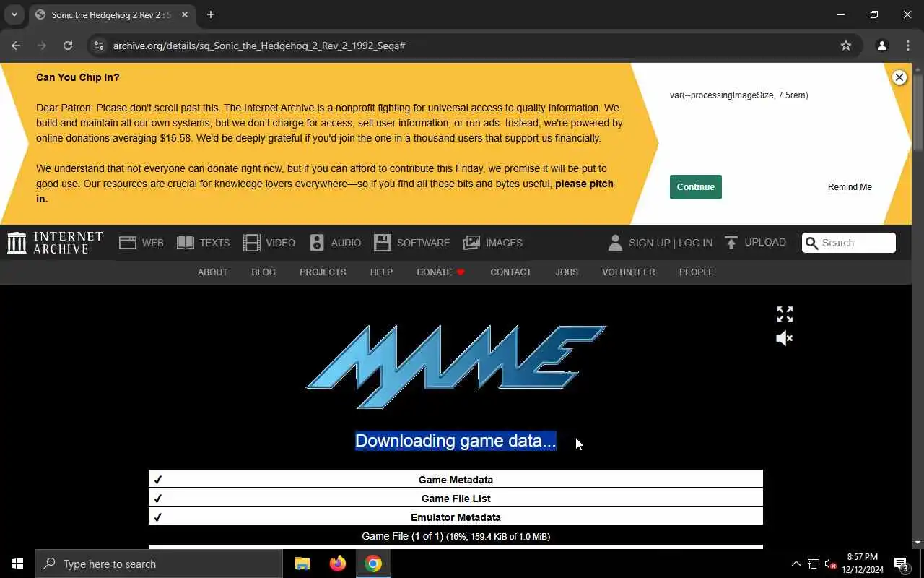Open Firefox from the taskbar
Image resolution: width=924 pixels, height=578 pixels.
(337, 564)
